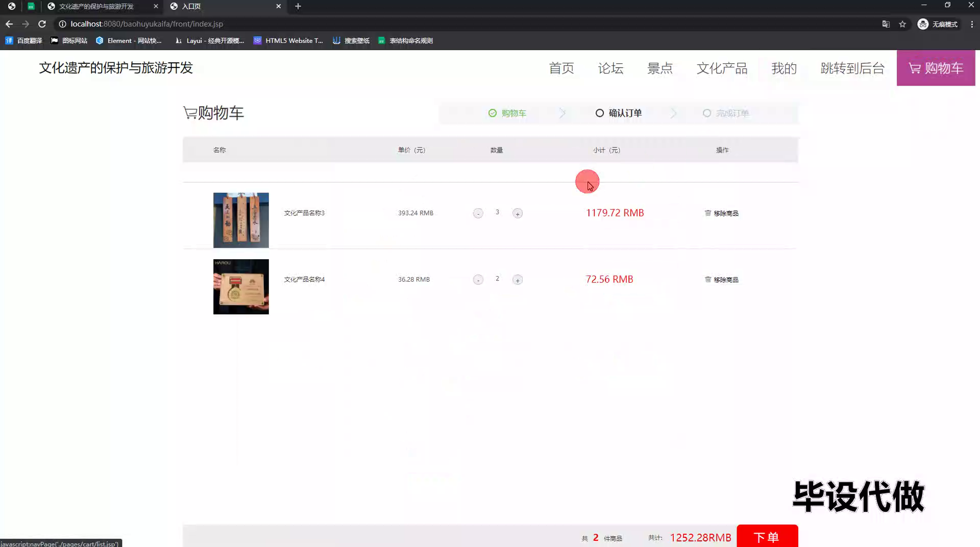Open the 我的 personal menu
The width and height of the screenshot is (980, 547).
(784, 68)
